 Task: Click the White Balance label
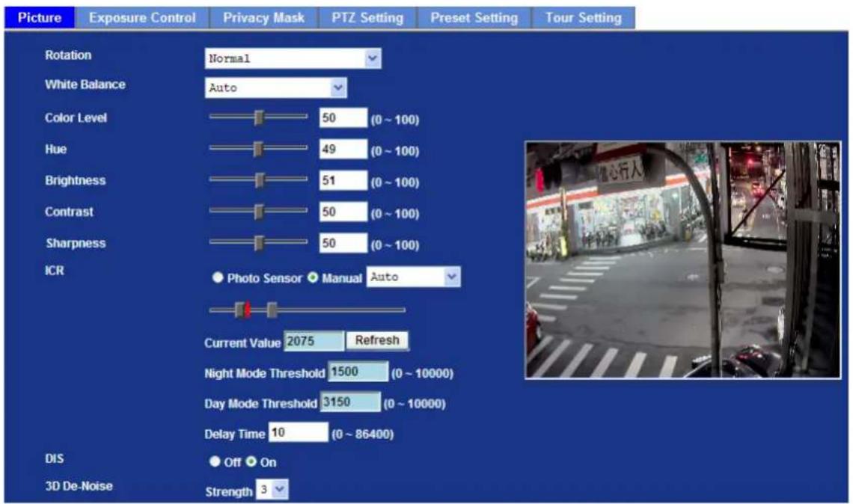[85, 84]
